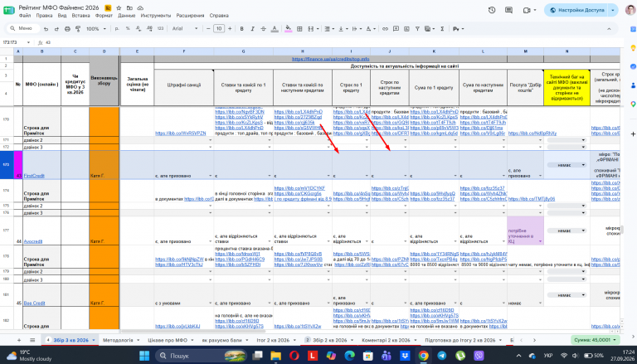This screenshot has width=637, height=364.
Task: Open the text rotation dropdown
Action: (x=372, y=29)
